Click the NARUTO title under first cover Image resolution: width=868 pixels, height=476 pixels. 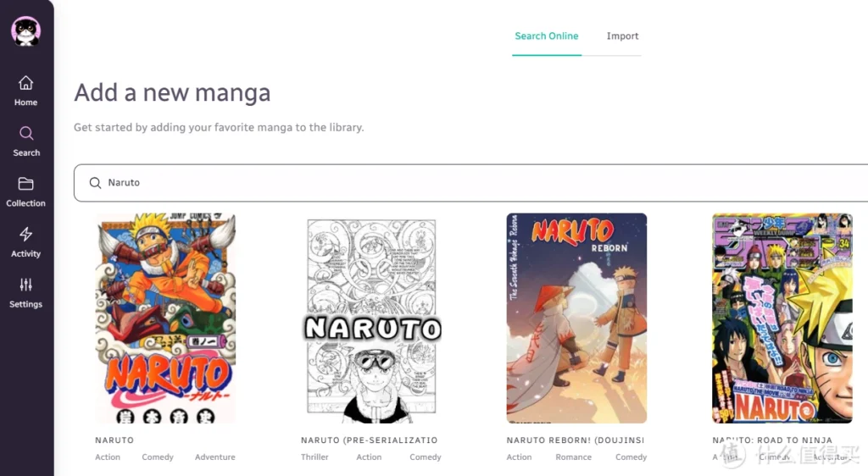click(x=114, y=440)
